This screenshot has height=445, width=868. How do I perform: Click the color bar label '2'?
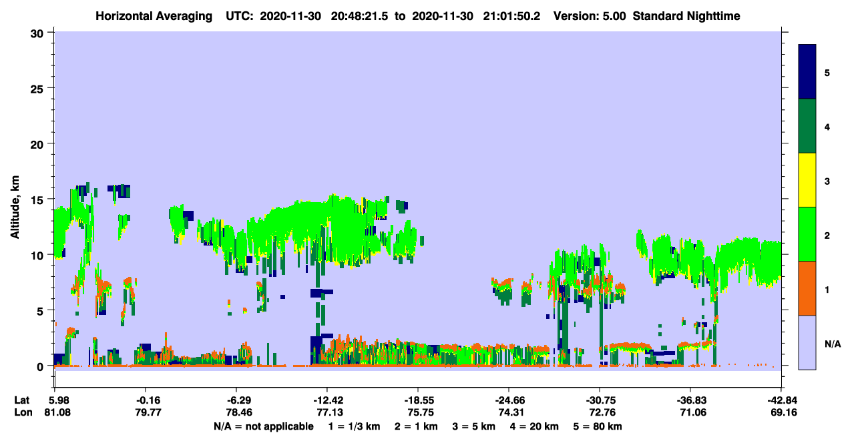tap(827, 235)
